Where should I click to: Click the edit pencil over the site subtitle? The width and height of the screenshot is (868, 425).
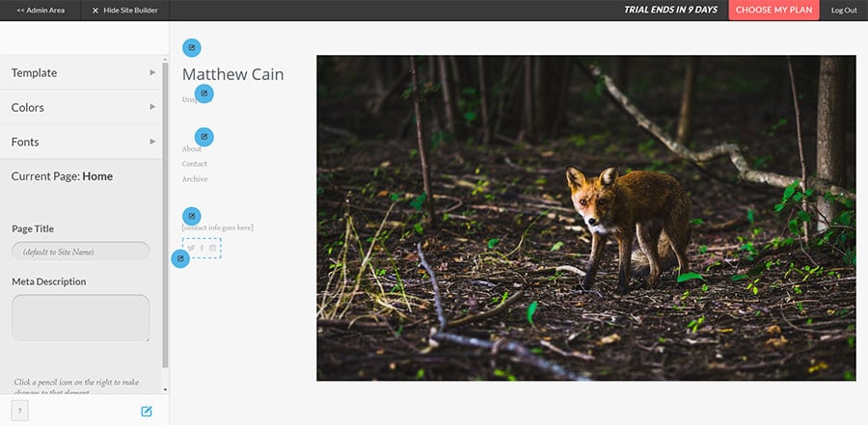click(203, 93)
